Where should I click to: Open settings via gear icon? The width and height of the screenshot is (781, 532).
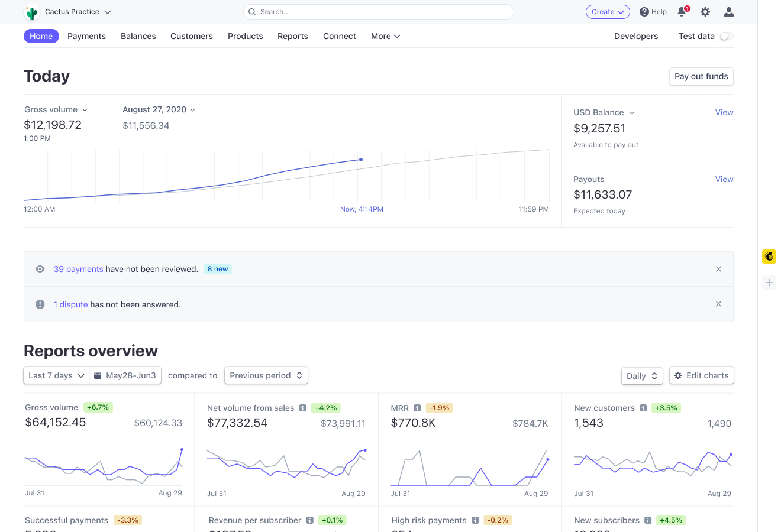(x=705, y=12)
